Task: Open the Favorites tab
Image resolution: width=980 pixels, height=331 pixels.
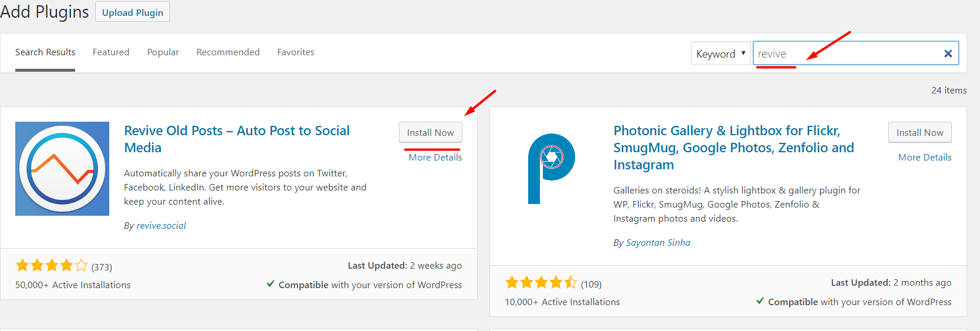Action: [296, 52]
